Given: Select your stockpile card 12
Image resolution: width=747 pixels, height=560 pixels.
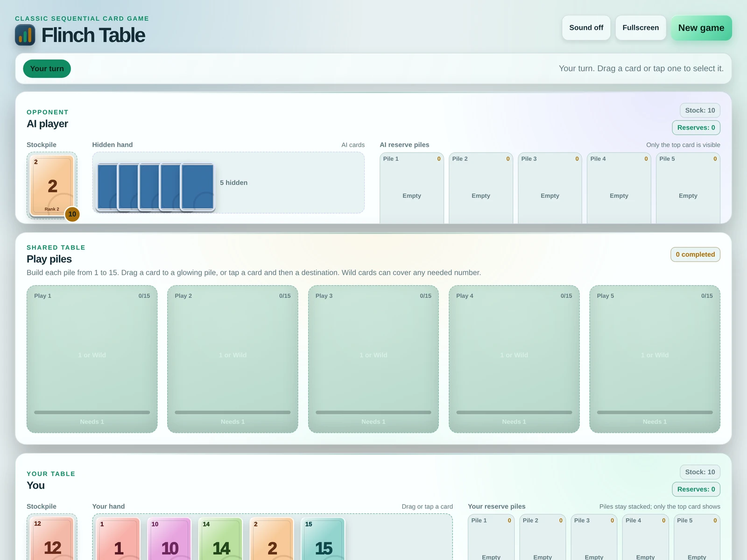Looking at the screenshot, I should tap(52, 539).
